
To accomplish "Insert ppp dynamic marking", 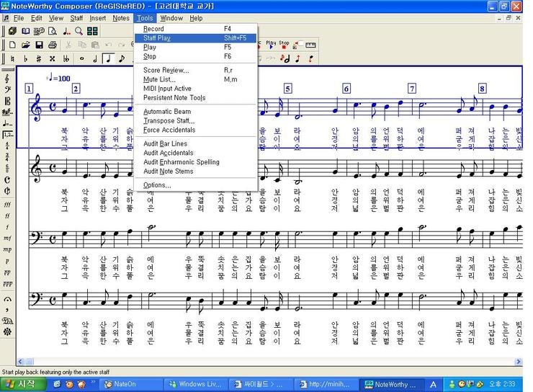I will [x=7, y=283].
